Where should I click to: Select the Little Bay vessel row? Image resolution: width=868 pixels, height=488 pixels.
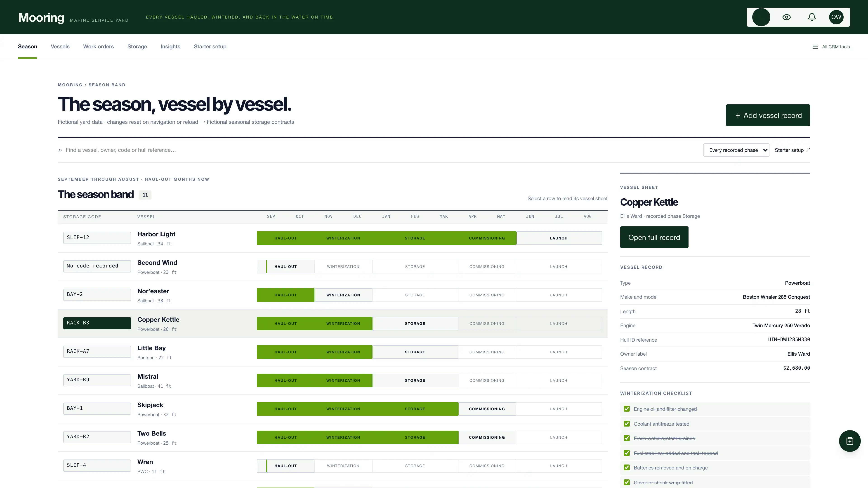333,352
